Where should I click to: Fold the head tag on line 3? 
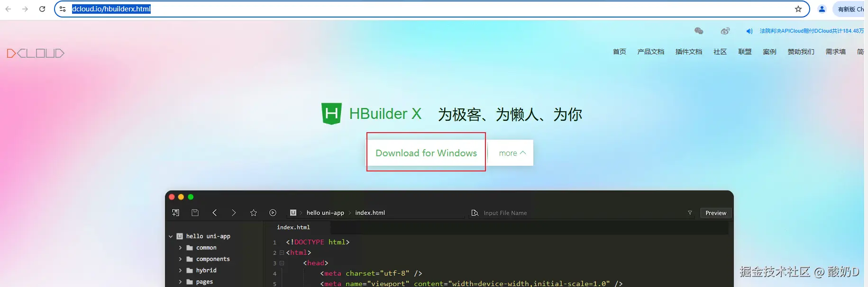tap(282, 263)
